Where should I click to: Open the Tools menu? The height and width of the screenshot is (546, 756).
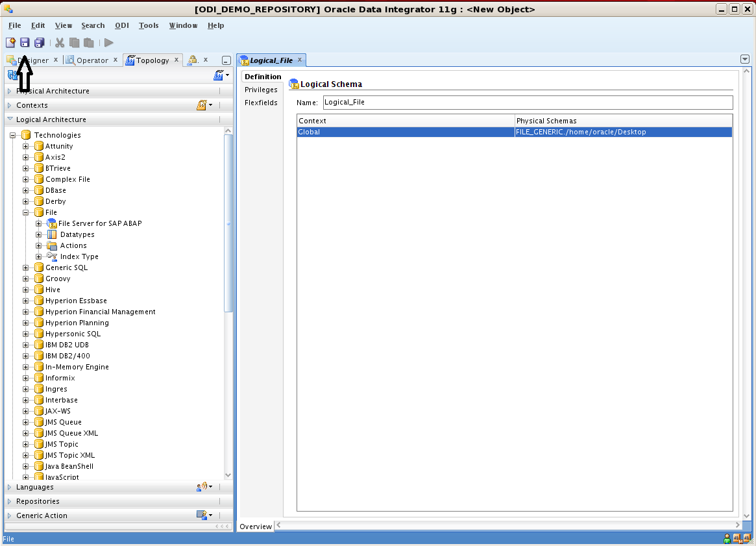pyautogui.click(x=148, y=25)
